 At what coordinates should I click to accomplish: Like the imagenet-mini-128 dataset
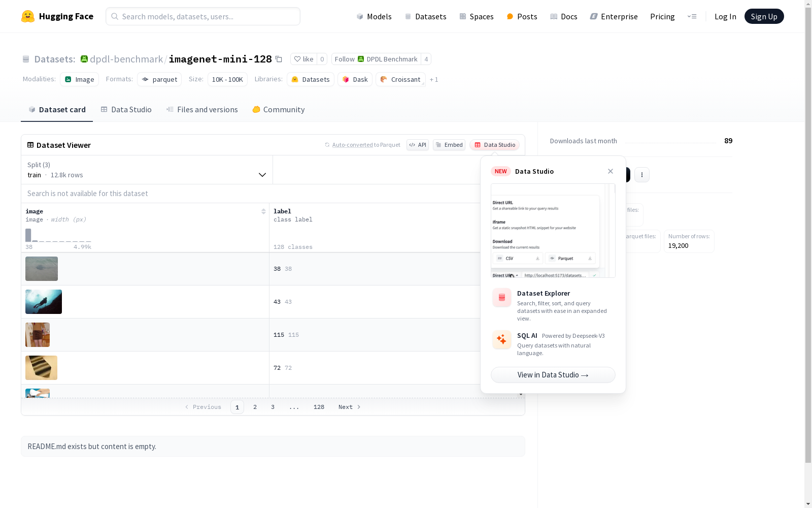coord(303,59)
